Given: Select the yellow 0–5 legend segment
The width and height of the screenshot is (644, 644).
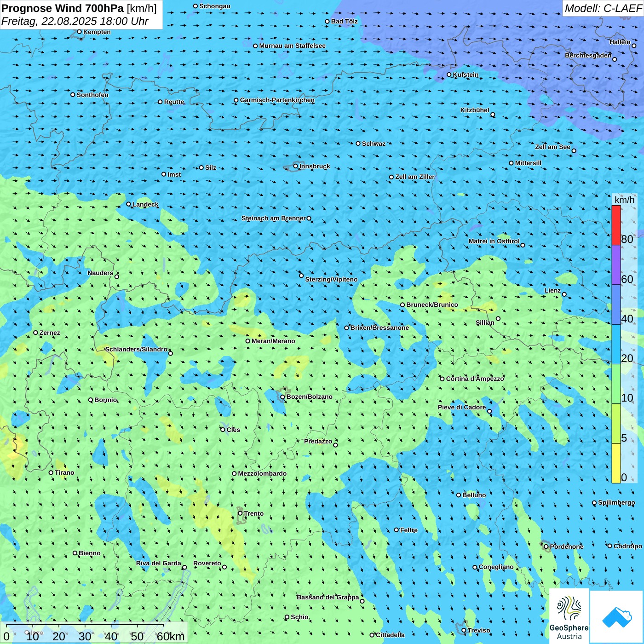Looking at the screenshot, I should click(x=616, y=463).
